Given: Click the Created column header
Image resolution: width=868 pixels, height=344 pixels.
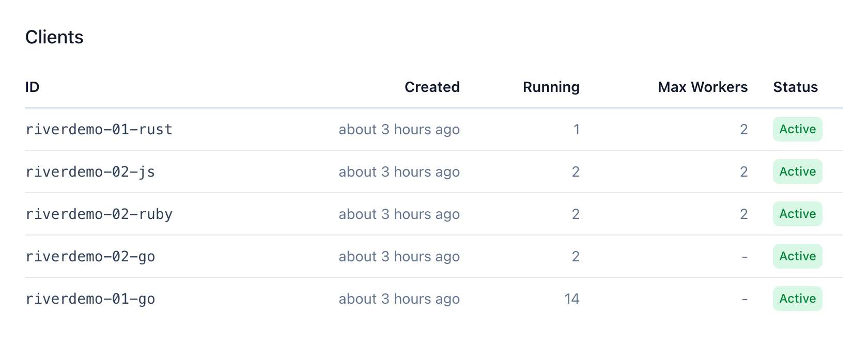Looking at the screenshot, I should (x=432, y=87).
